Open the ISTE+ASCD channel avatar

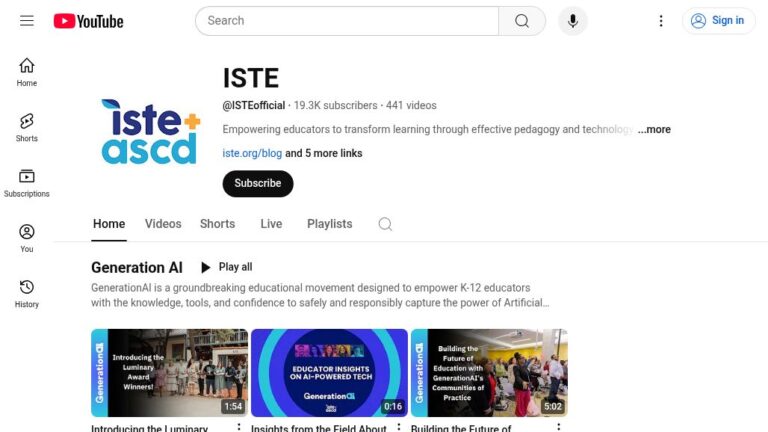151,131
